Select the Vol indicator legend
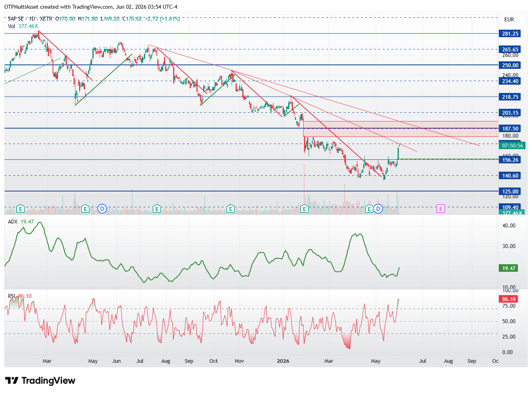532x394 pixels. pyautogui.click(x=11, y=26)
